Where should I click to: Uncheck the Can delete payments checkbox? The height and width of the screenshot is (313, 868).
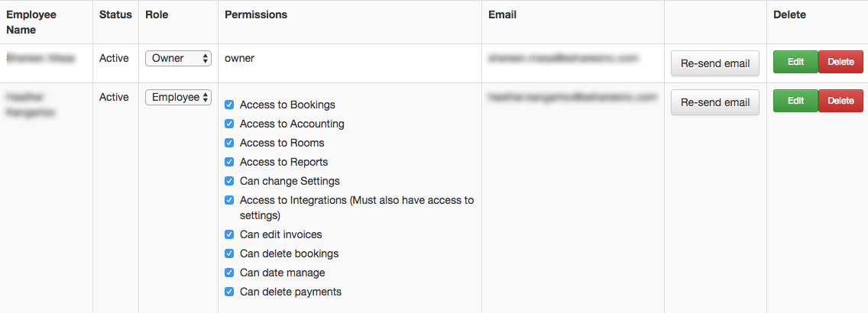(x=229, y=292)
